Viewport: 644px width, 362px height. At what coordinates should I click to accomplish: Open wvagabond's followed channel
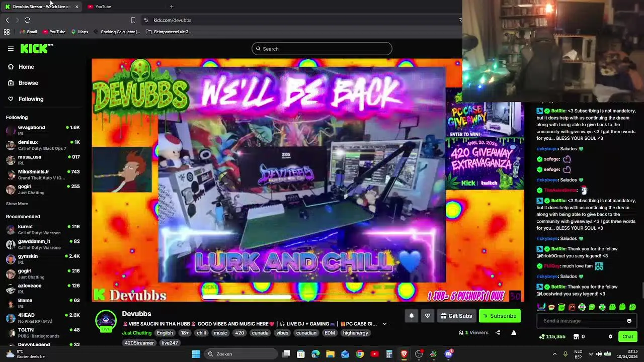43,130
